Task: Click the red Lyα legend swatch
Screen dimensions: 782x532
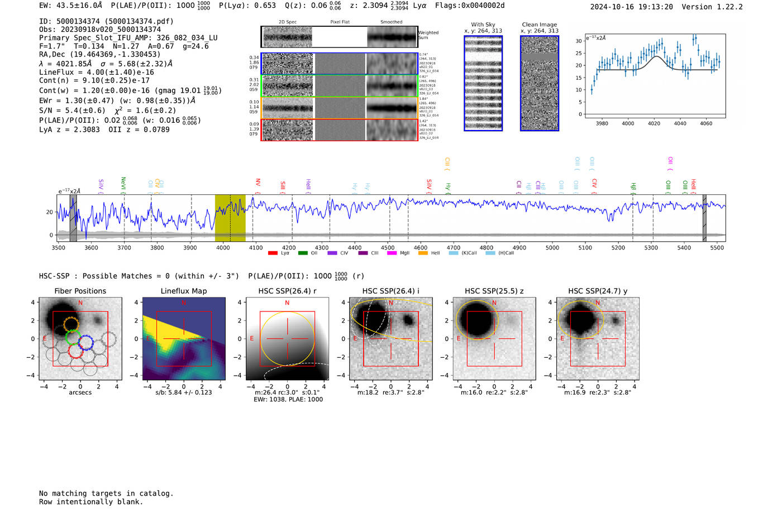Action: [x=273, y=253]
